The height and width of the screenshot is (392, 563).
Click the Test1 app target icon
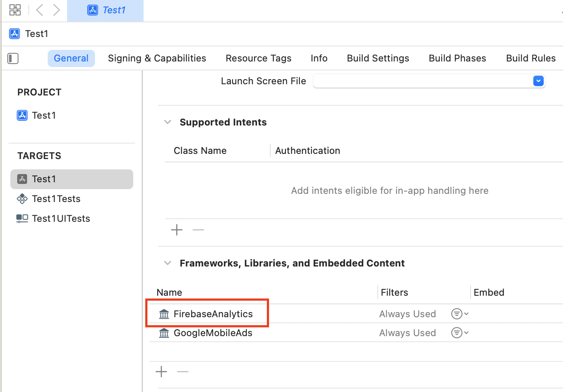pyautogui.click(x=22, y=179)
